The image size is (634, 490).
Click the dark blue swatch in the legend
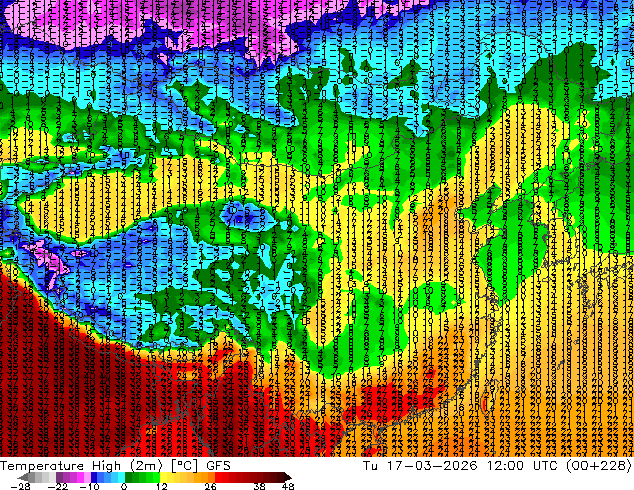click(94, 477)
